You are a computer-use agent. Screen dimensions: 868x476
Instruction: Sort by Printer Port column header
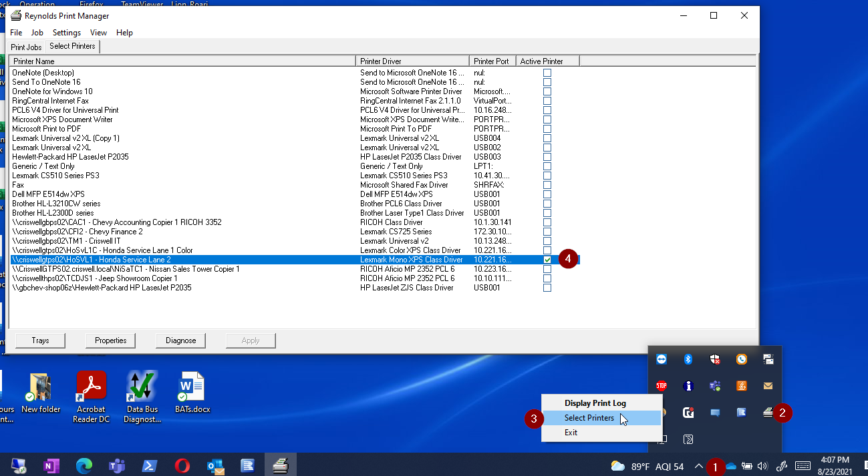[492, 61]
